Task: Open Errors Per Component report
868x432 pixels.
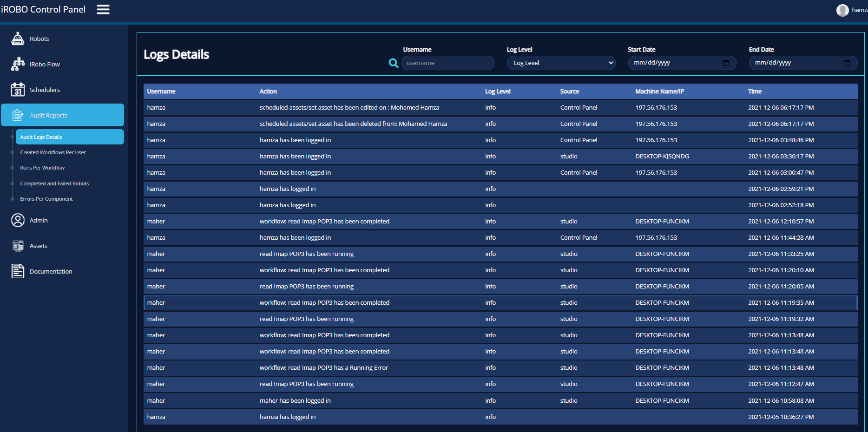Action: (46, 199)
